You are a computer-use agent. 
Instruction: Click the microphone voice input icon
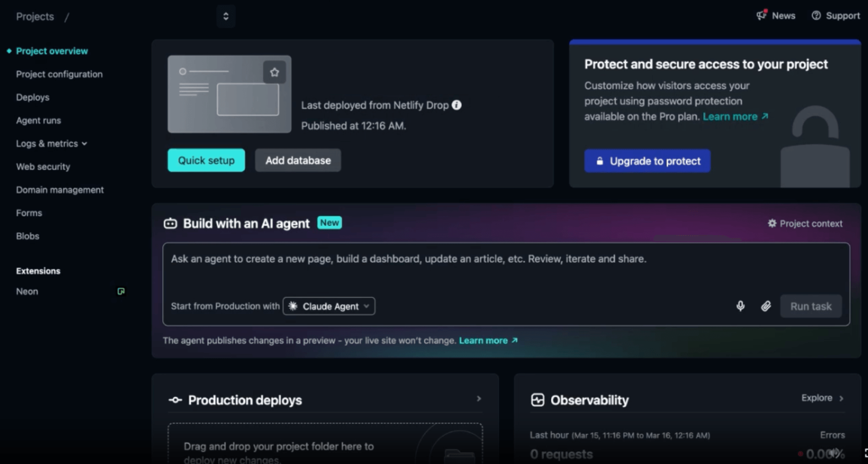741,306
